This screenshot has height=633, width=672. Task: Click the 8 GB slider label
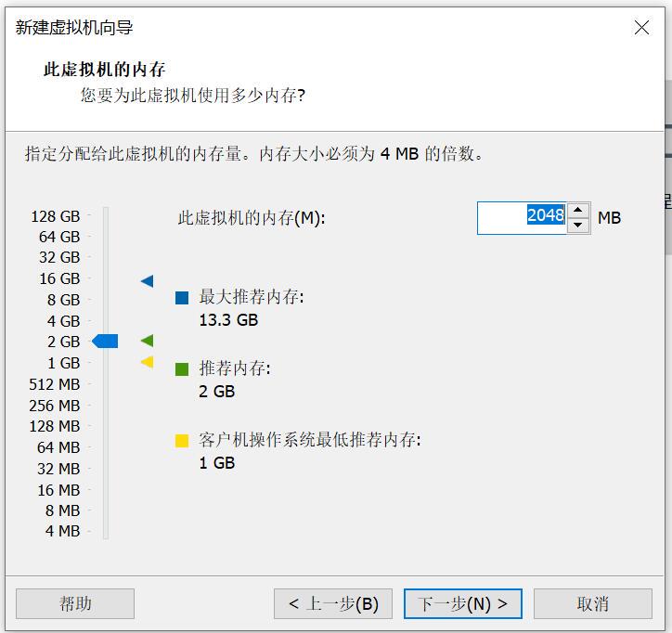click(63, 300)
